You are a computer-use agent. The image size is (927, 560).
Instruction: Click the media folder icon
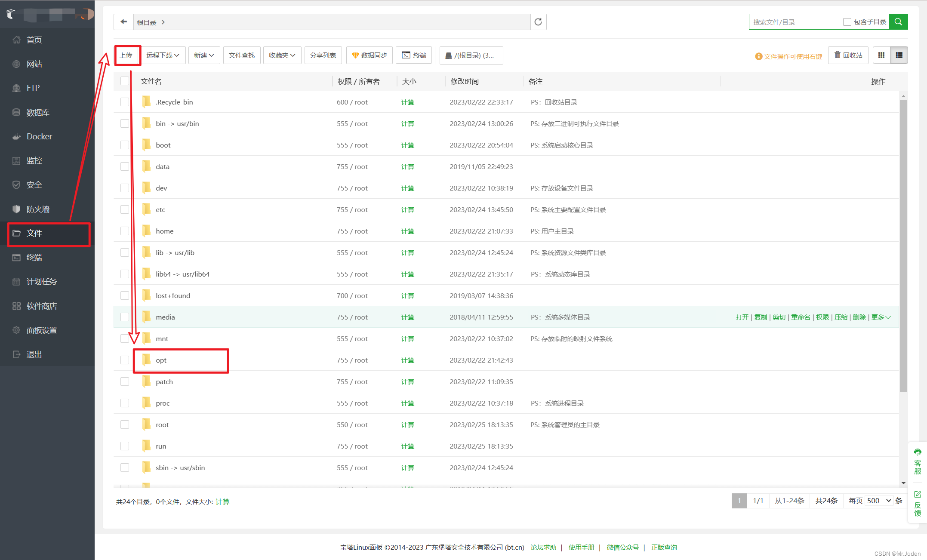[146, 317]
